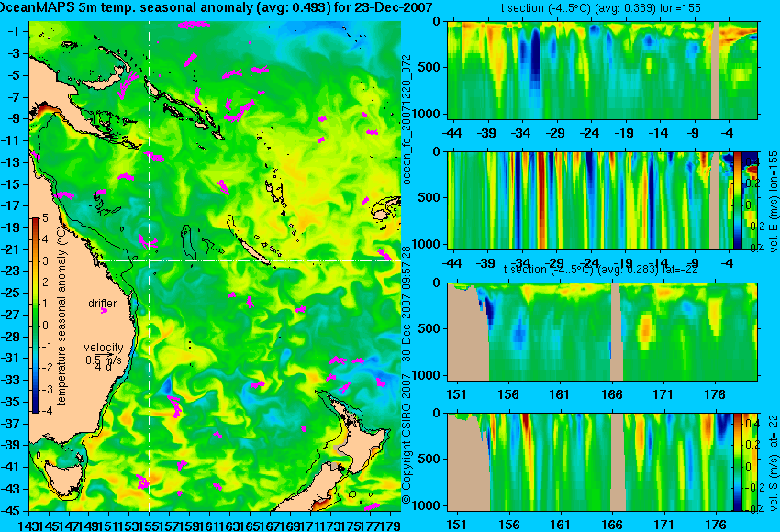Screen dimensions: 780x532
Task: Click the 0.5 m/s velocity scale text
Action: 103,359
